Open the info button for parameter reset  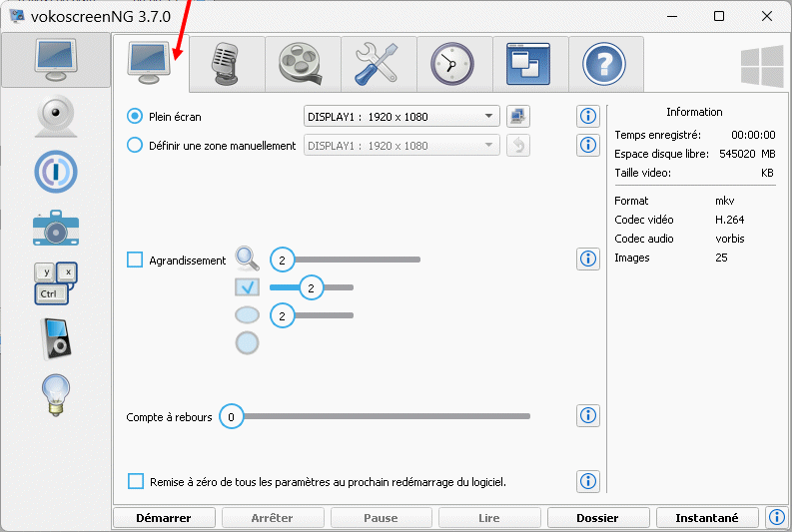click(x=588, y=481)
